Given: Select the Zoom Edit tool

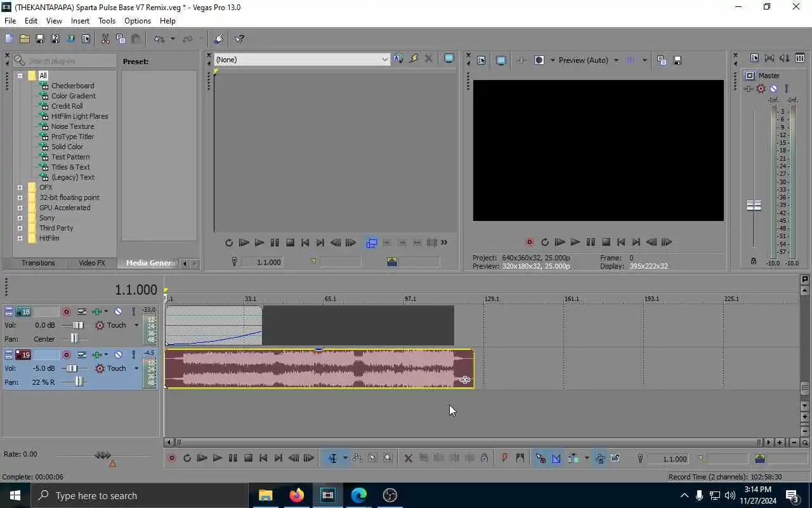Looking at the screenshot, I should click(388, 458).
